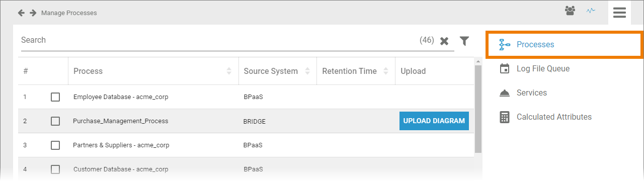Click the forward navigation arrow
Image resolution: width=644 pixels, height=181 pixels.
[x=33, y=13]
